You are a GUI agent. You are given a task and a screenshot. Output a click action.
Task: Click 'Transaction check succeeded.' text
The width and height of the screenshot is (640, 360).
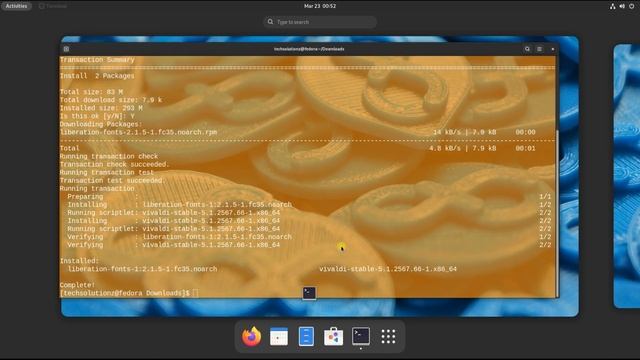(x=114, y=164)
